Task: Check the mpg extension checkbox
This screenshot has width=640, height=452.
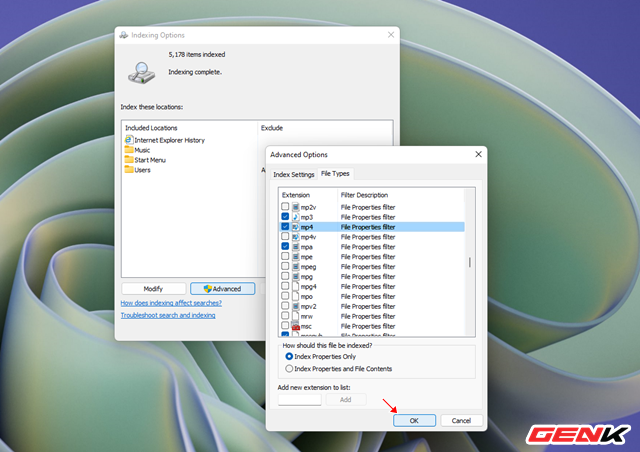Action: click(x=285, y=276)
